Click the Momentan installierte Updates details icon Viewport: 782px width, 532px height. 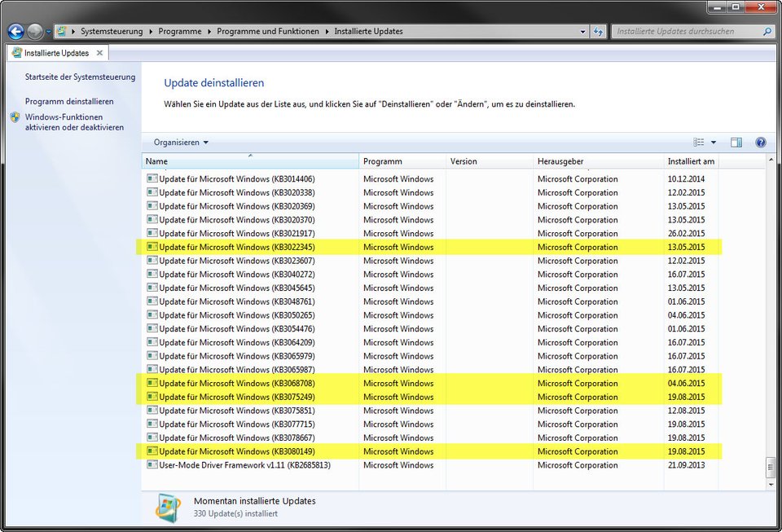[x=168, y=508]
